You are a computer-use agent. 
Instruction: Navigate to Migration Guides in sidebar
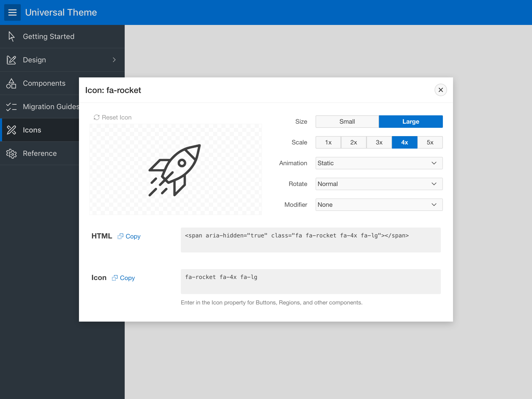51,107
